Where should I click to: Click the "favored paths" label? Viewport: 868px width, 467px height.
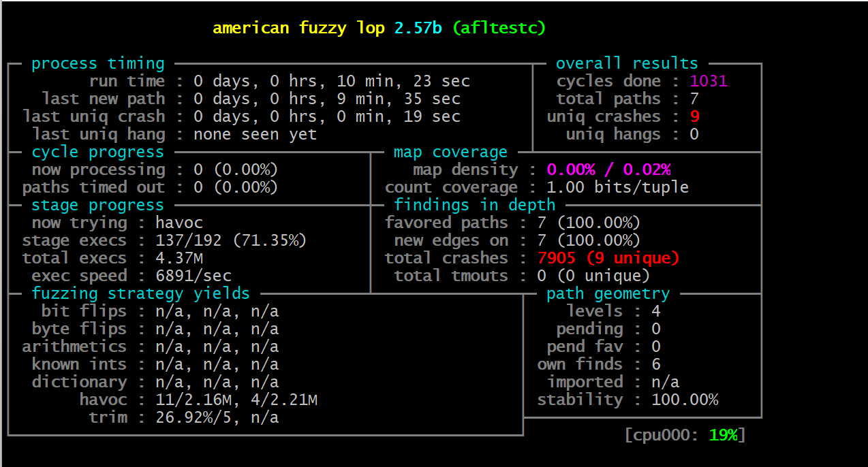pyautogui.click(x=447, y=223)
